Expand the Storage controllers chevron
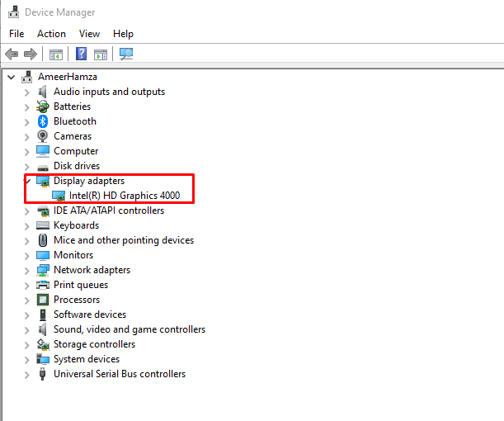504x421 pixels. (27, 345)
